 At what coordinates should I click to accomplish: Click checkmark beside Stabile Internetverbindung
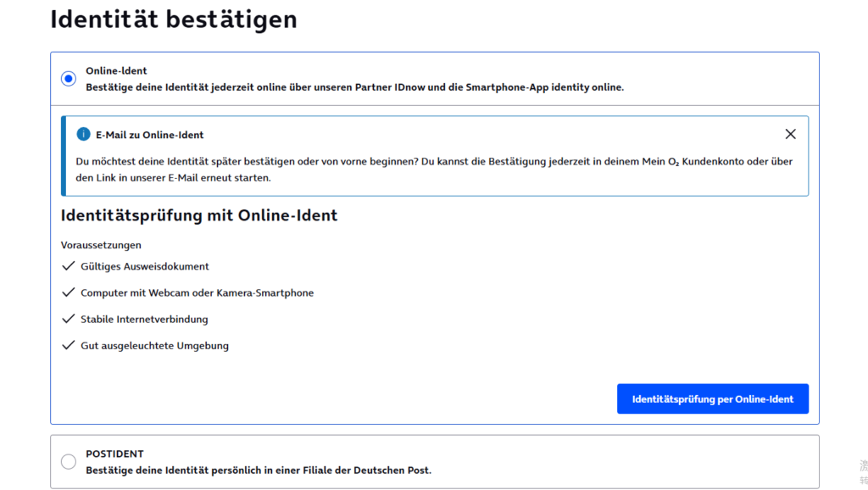coord(69,320)
